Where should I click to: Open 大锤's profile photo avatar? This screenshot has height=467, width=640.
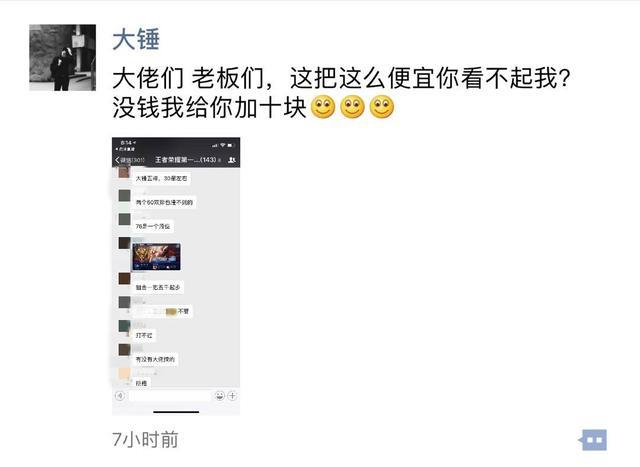point(62,58)
